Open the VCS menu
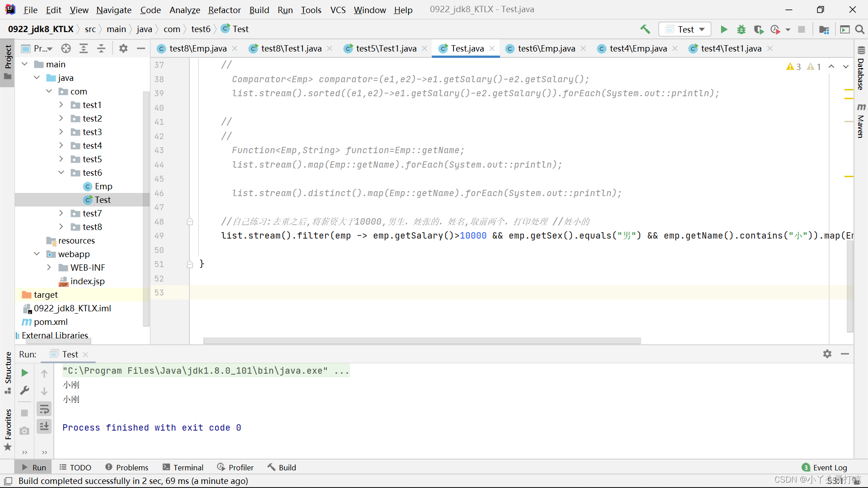The height and width of the screenshot is (488, 868). point(338,9)
